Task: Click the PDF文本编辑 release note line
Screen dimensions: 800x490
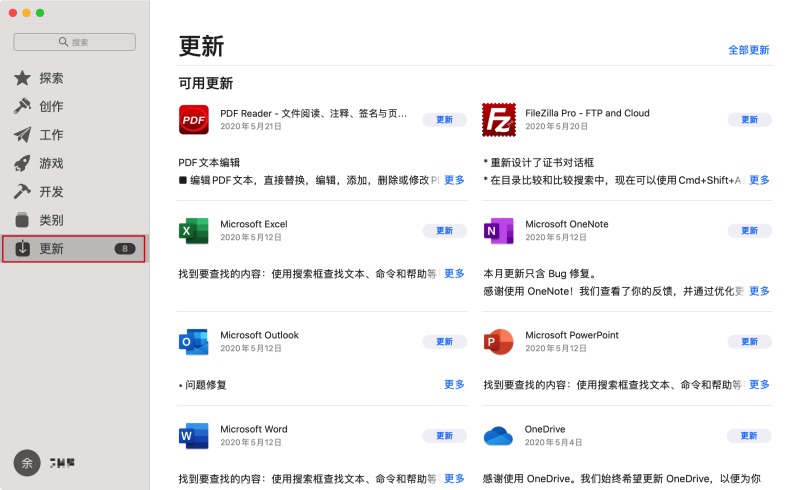Action: [x=209, y=163]
